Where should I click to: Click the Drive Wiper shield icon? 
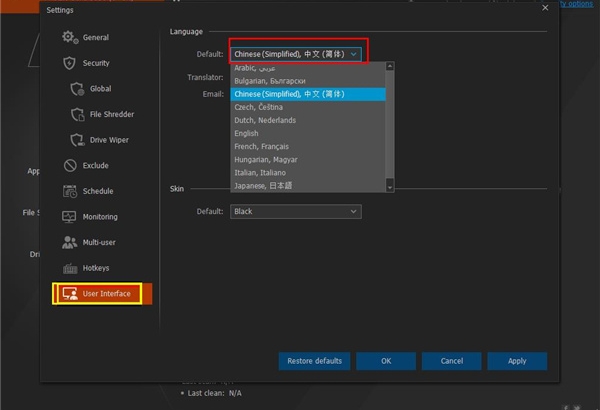(x=78, y=140)
